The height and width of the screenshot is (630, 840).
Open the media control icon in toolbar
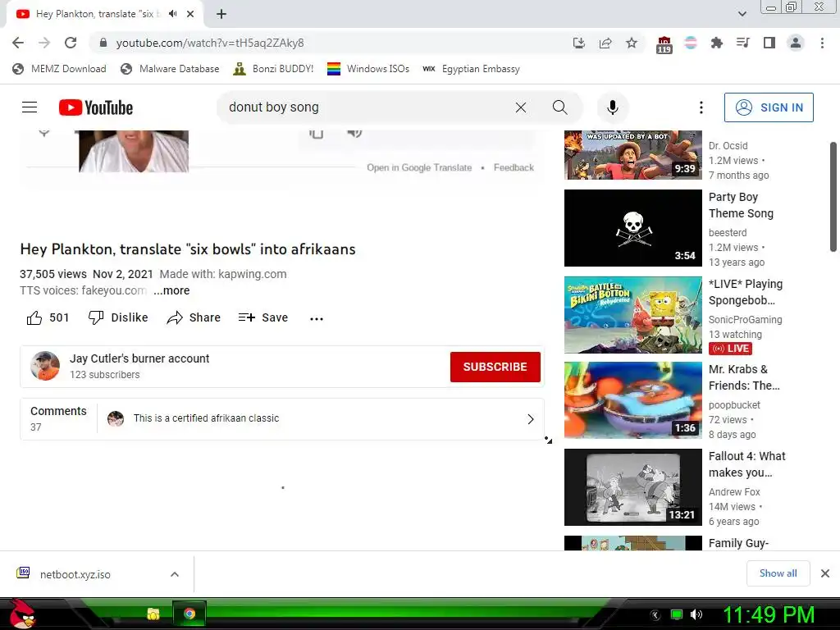coord(743,43)
